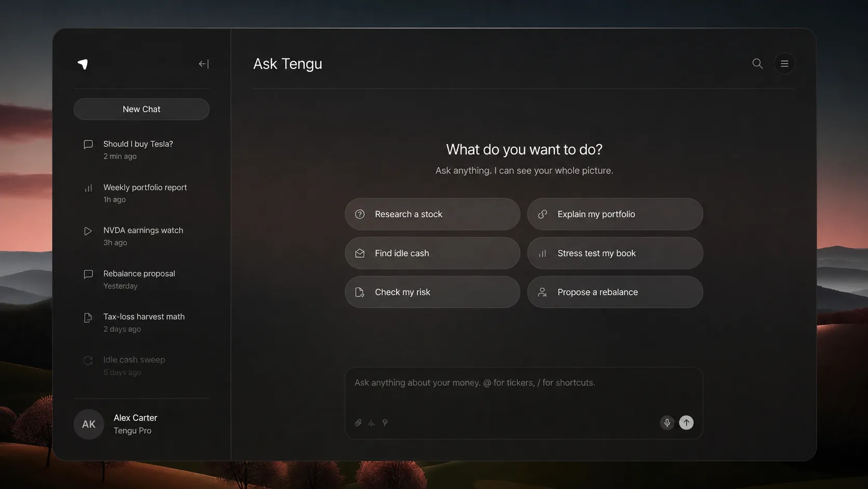Click the Tengu Pro plan label

pyautogui.click(x=132, y=431)
